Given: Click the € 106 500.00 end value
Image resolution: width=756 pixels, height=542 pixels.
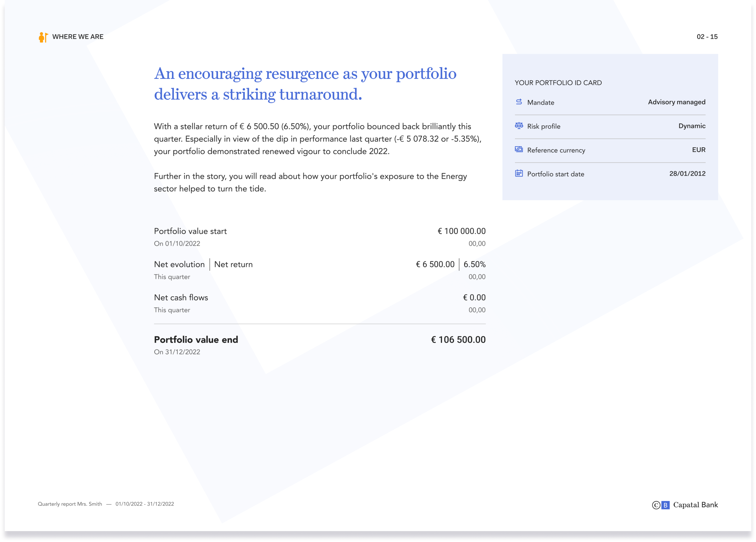Looking at the screenshot, I should (458, 340).
